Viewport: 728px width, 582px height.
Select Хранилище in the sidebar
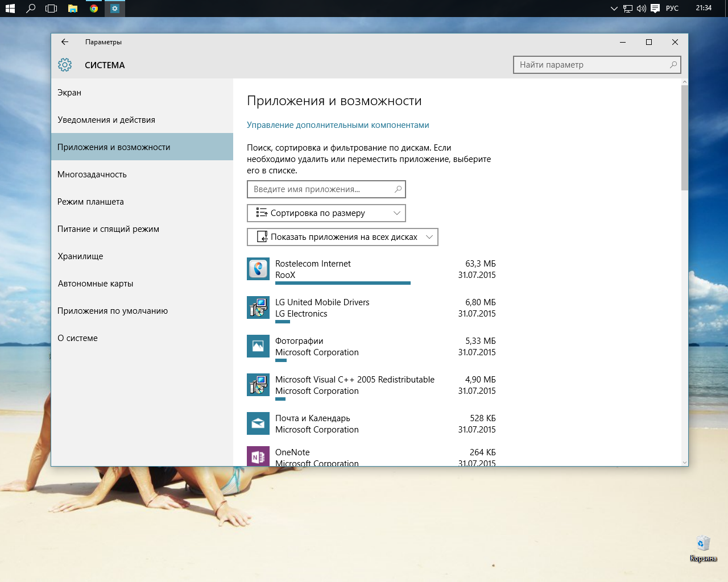click(x=80, y=256)
